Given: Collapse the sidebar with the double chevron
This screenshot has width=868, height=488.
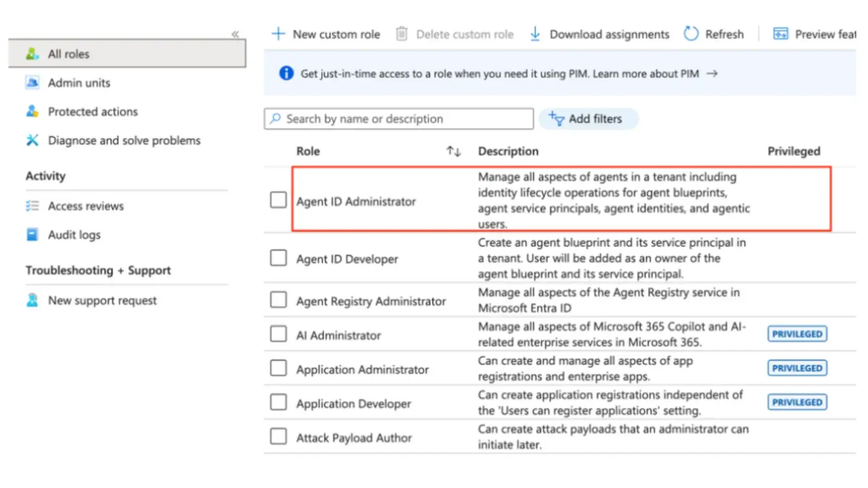Looking at the screenshot, I should [x=235, y=34].
